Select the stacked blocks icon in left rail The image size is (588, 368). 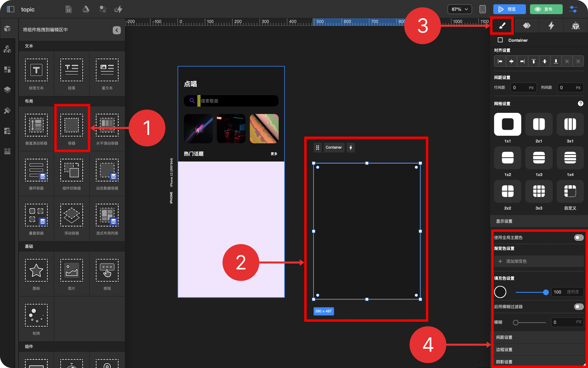(7, 49)
